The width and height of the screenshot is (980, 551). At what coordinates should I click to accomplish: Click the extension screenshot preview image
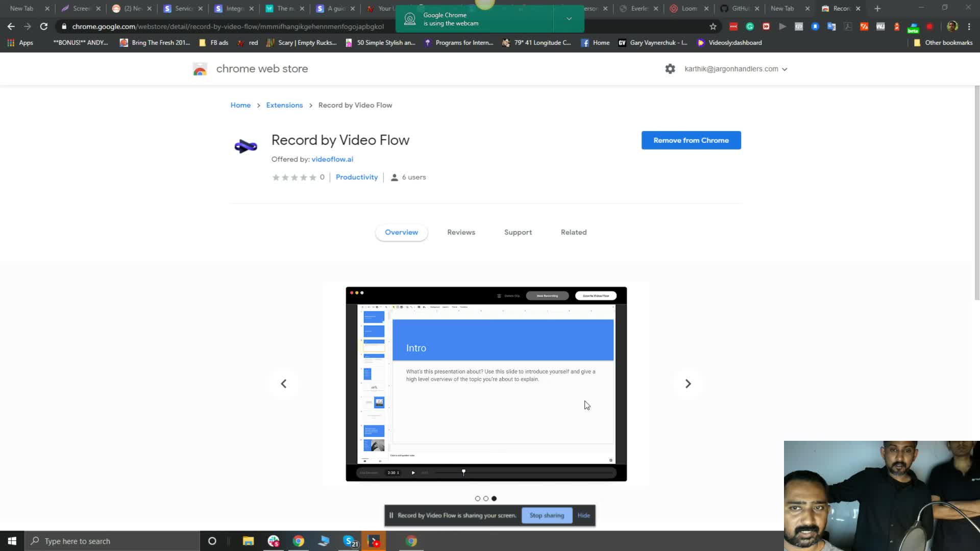coord(486,384)
